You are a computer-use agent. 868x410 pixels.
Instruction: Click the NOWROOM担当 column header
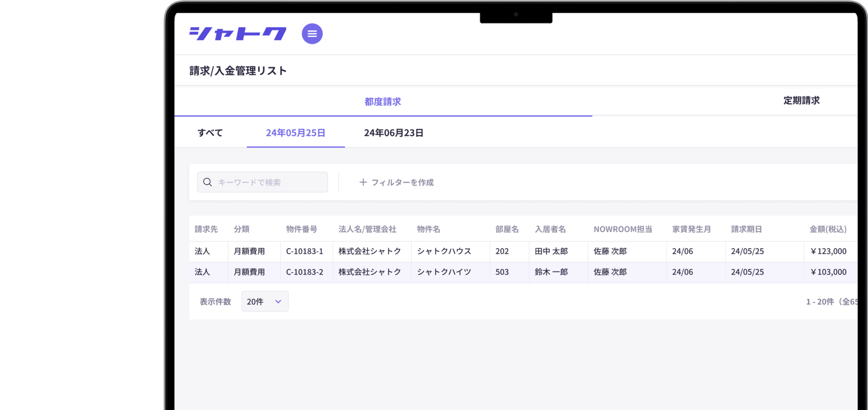623,229
